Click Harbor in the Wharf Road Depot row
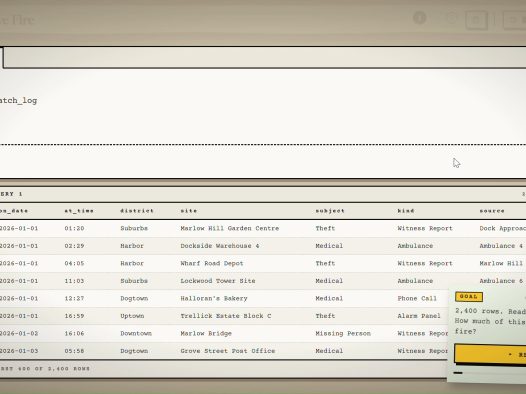The width and height of the screenshot is (526, 394). click(x=132, y=263)
